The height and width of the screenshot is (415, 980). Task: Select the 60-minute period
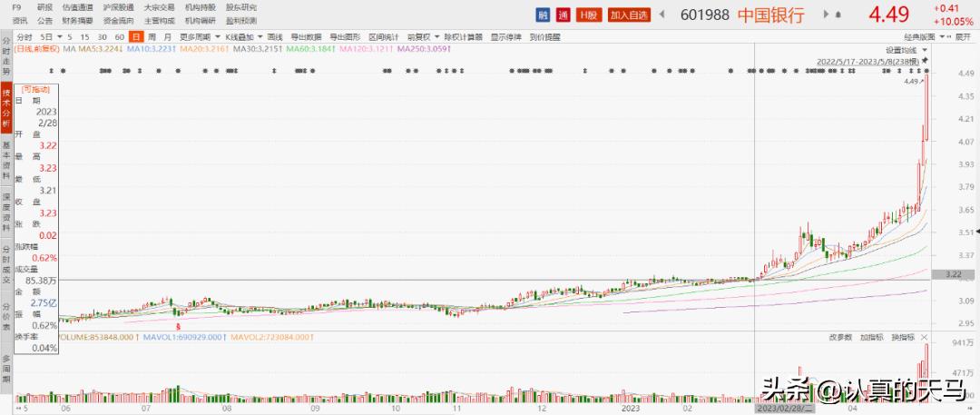pyautogui.click(x=120, y=37)
